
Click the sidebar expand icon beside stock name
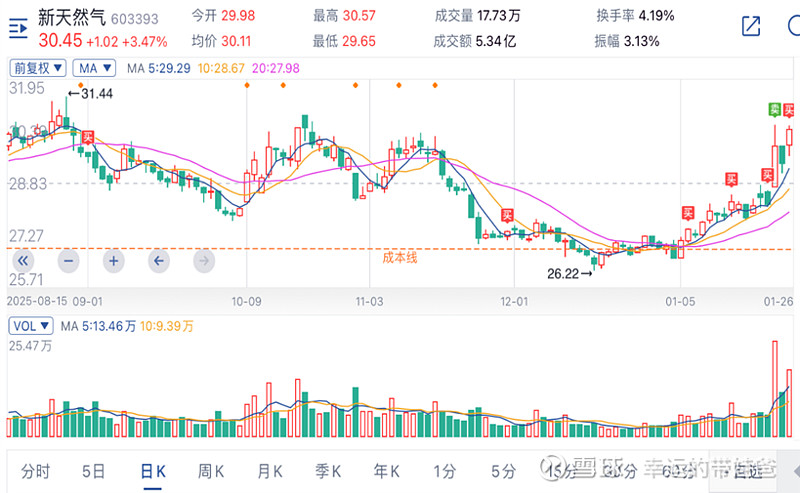click(18, 29)
